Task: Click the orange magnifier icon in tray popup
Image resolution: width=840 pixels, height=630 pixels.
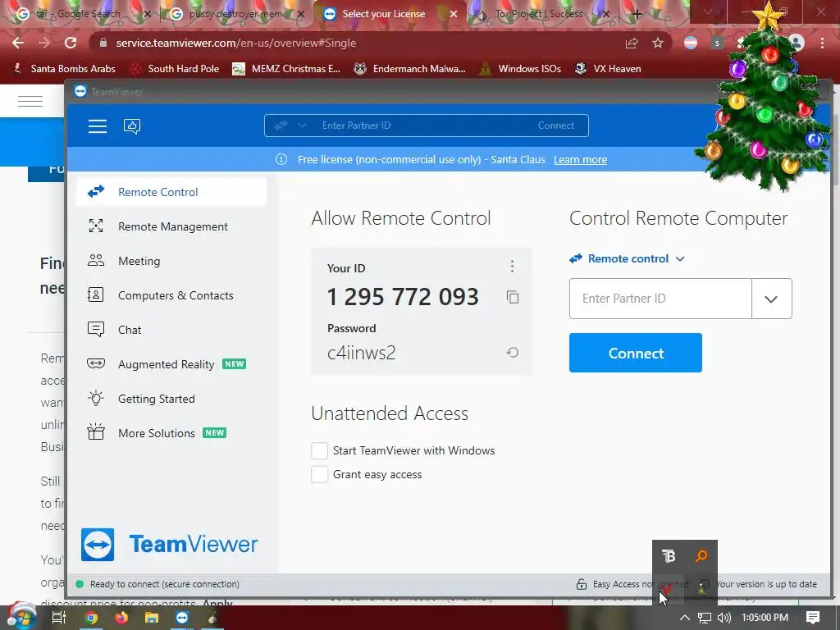Action: [x=701, y=557]
